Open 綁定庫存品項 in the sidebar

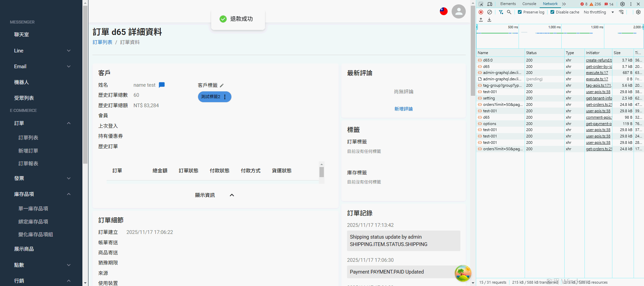click(x=33, y=222)
